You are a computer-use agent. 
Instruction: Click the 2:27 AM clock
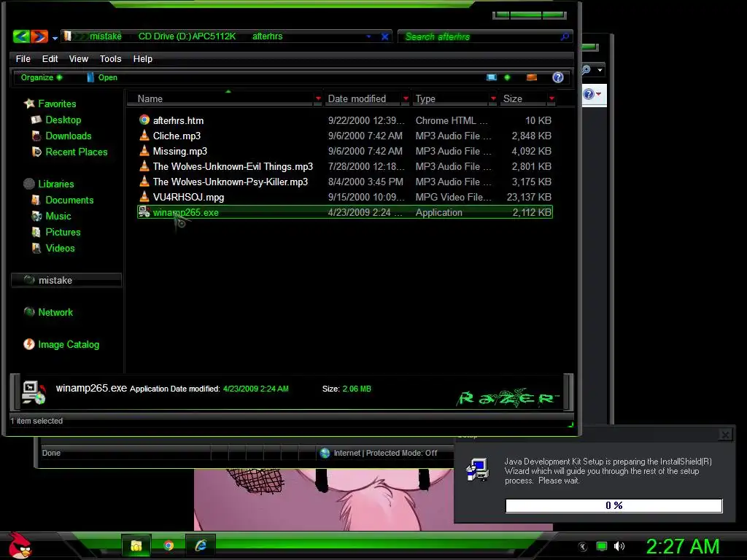pos(682,546)
